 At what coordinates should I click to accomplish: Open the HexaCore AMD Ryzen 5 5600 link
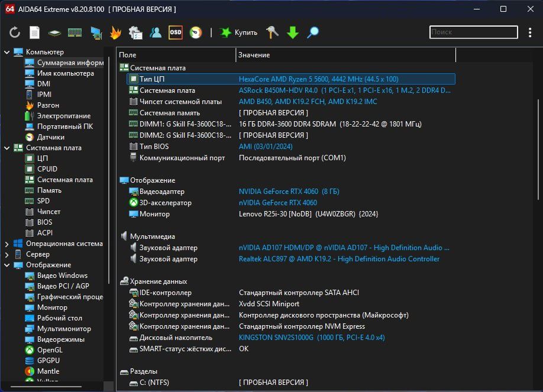(318, 79)
